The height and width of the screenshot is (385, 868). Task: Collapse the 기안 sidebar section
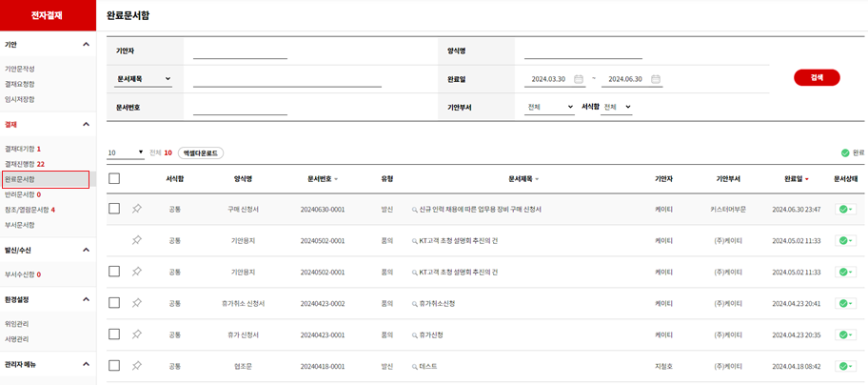point(86,44)
